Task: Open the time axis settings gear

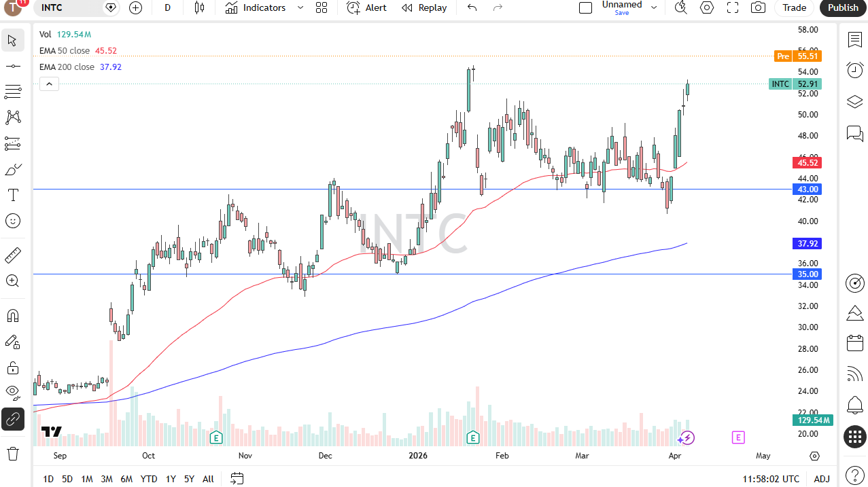Action: click(x=814, y=456)
